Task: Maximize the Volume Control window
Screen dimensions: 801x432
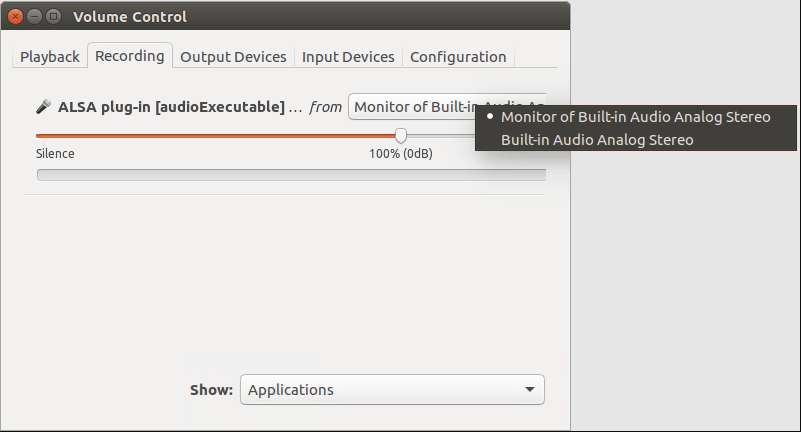Action: [53, 16]
